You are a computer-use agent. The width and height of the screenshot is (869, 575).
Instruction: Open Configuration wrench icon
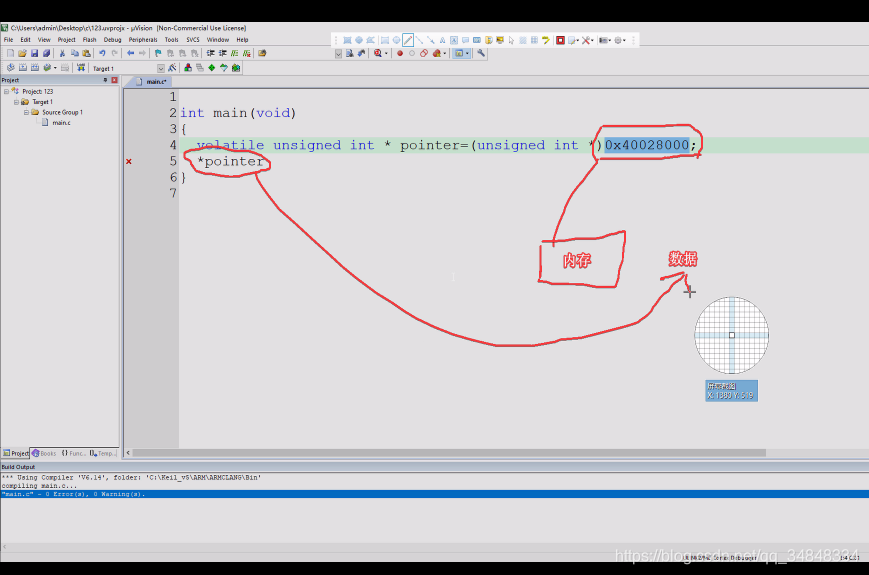481,53
